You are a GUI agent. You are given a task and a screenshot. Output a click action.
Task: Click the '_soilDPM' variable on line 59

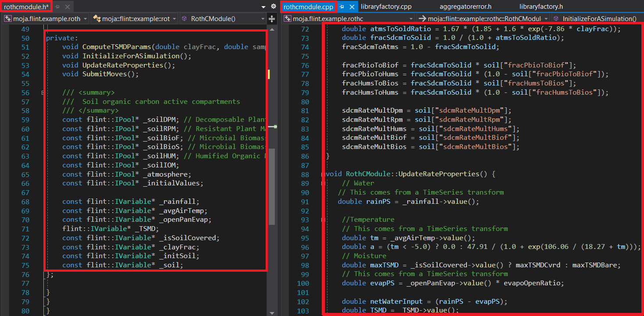coord(161,120)
